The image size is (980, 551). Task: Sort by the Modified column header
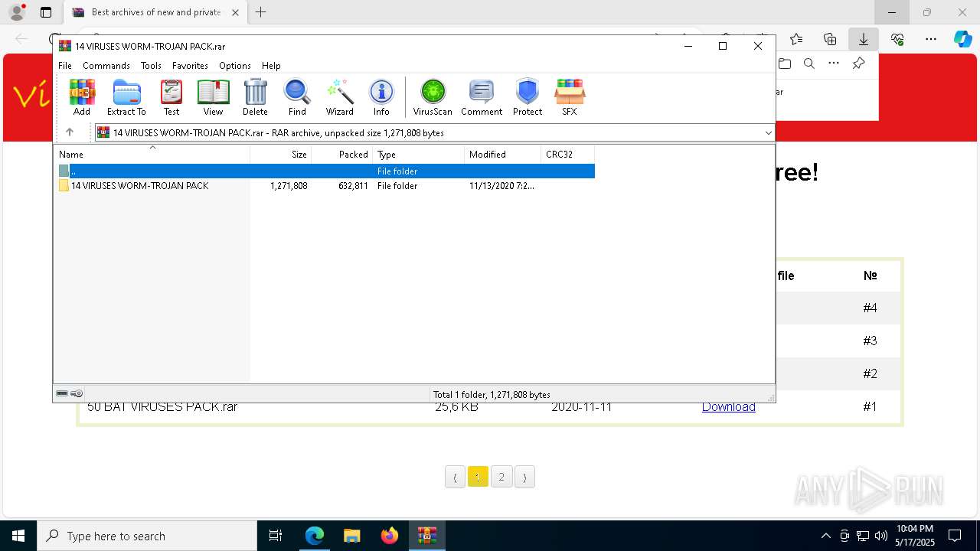click(x=503, y=155)
